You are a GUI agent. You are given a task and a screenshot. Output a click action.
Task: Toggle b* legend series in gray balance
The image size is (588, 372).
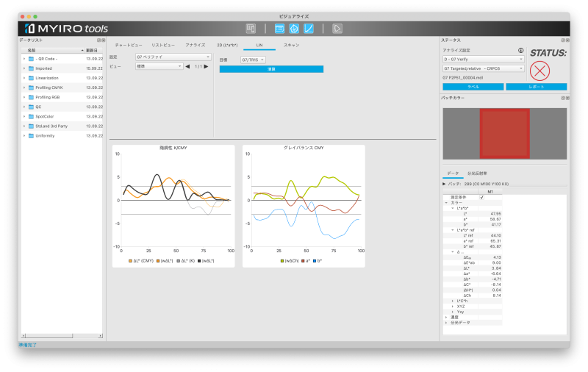(x=318, y=261)
